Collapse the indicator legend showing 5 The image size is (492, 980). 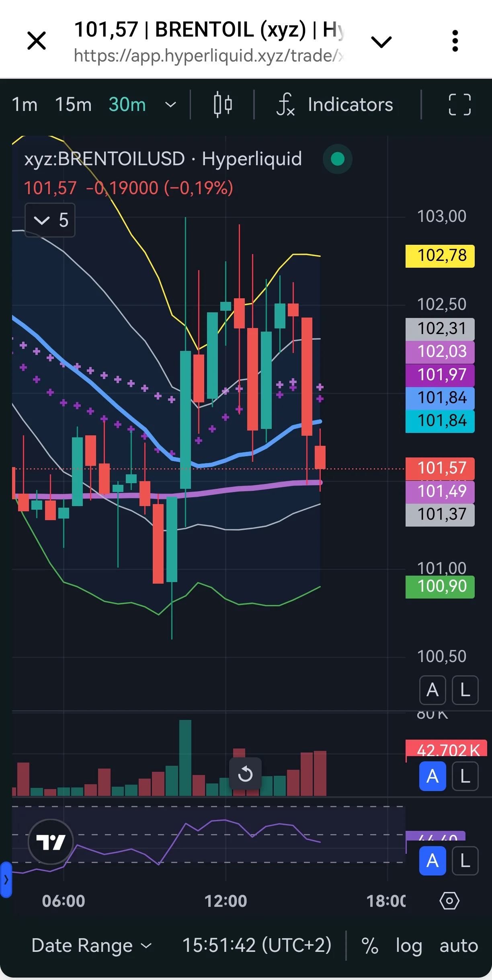click(50, 220)
